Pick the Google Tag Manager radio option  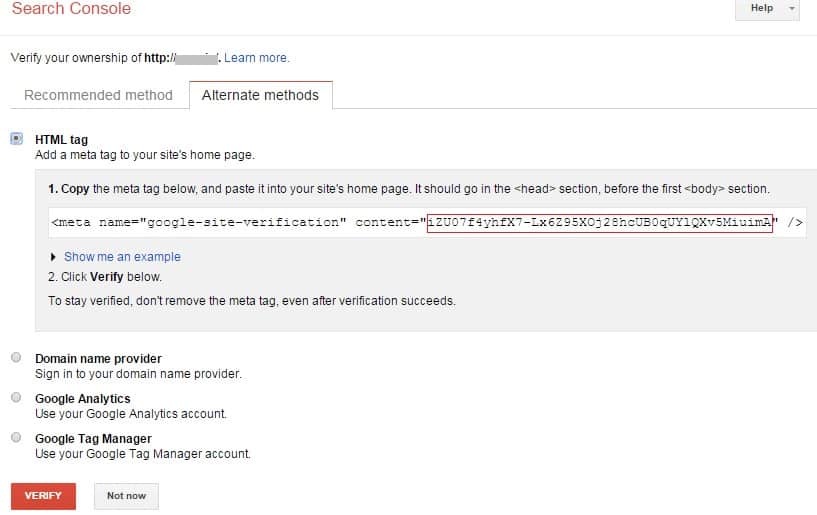(16, 437)
